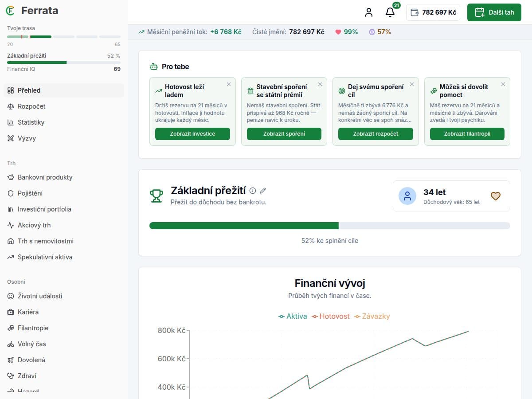Click the Tvoje trasa segmented progress track
Screen dimensions: 532x399
[64, 37]
